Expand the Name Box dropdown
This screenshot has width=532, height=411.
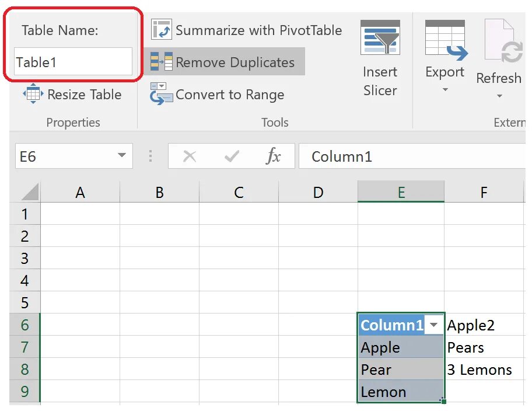(x=121, y=156)
